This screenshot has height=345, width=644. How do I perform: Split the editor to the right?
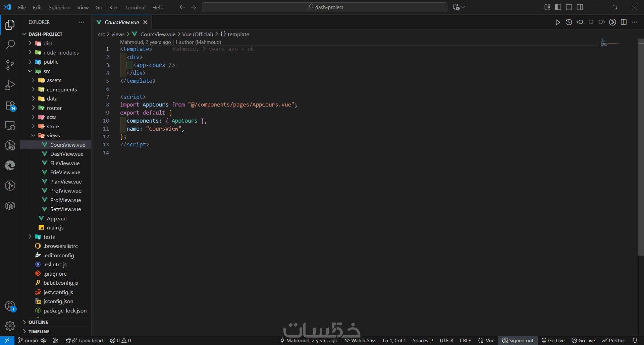click(x=624, y=22)
